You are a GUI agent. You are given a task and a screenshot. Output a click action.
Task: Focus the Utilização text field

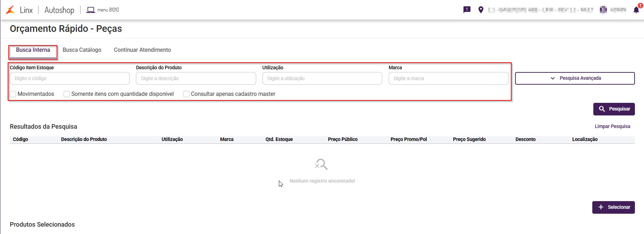322,78
